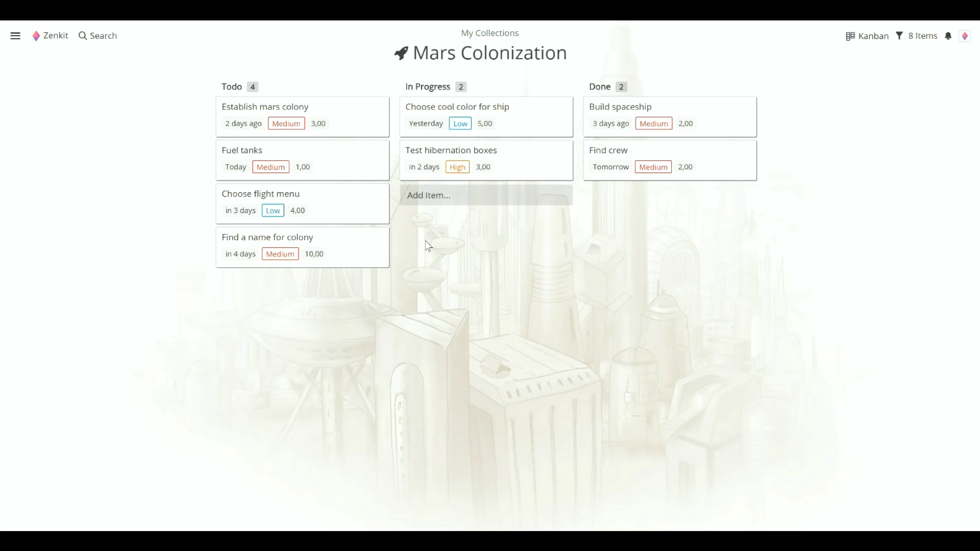Select the Done column header
Viewport: 980px width, 551px height.
coord(600,87)
